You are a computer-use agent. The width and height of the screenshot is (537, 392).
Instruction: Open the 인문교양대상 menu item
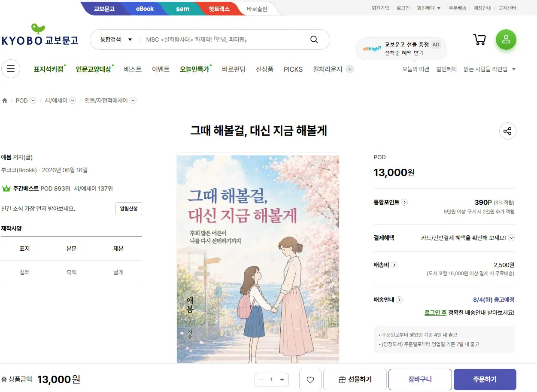coord(94,69)
